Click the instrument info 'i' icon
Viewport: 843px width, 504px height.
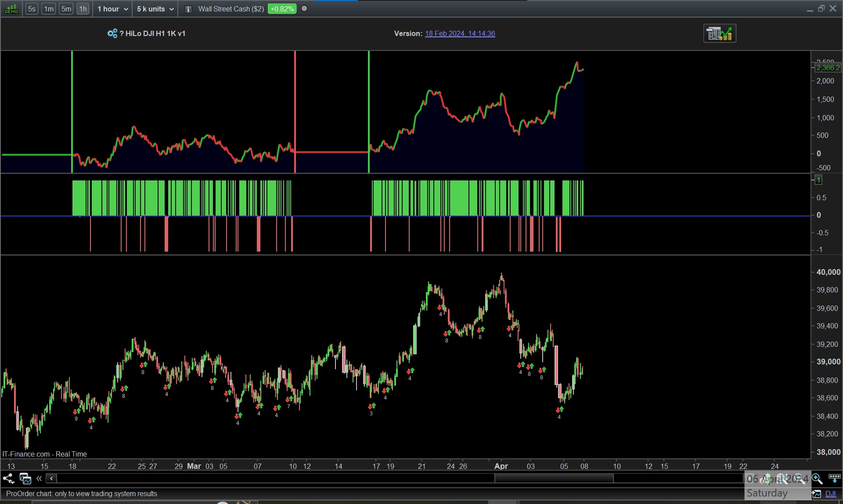point(188,9)
